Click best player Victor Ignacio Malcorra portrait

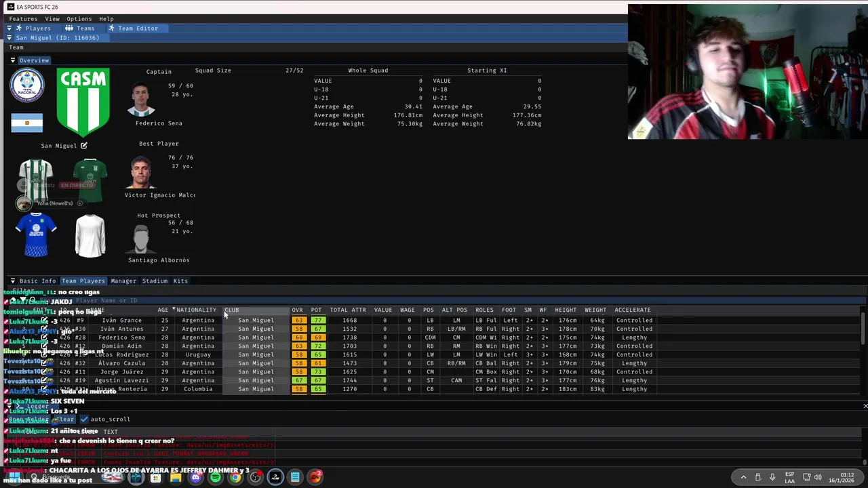[x=141, y=172]
